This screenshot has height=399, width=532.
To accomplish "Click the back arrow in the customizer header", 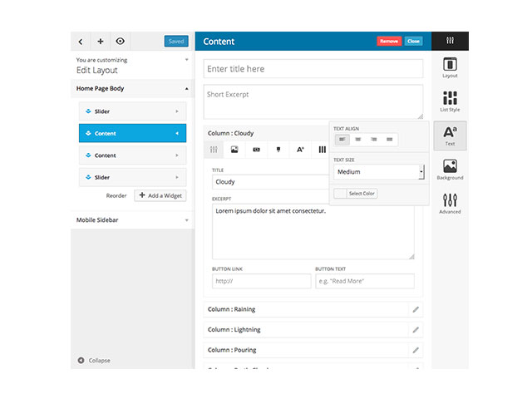I will point(81,41).
